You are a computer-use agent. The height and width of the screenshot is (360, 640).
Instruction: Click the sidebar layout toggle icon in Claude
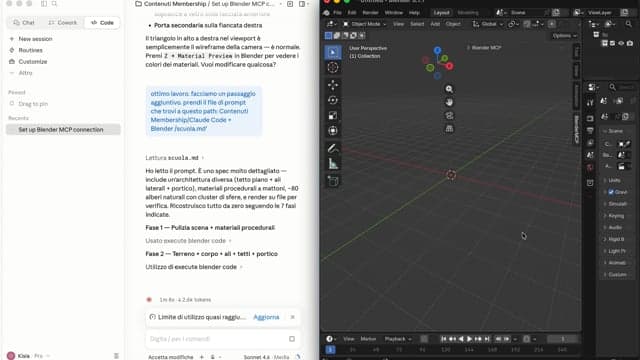pyautogui.click(x=44, y=4)
